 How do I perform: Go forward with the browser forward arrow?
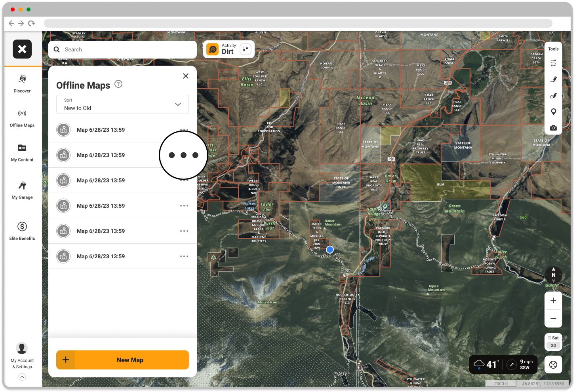tap(21, 23)
